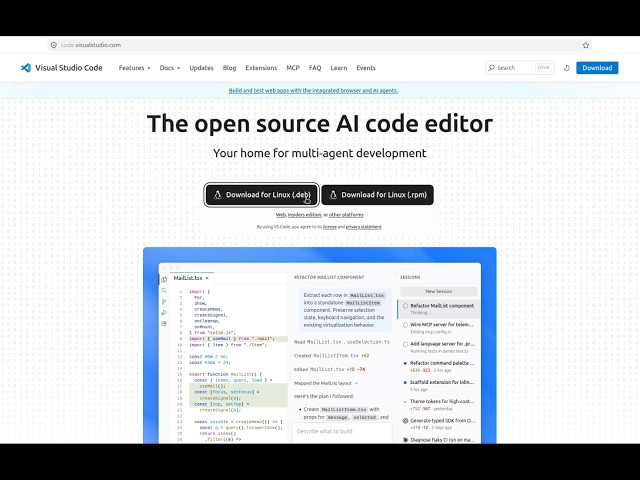Screen dimensions: 640x480
Task: Click the source control icon in preview sidebar
Action: click(164, 302)
